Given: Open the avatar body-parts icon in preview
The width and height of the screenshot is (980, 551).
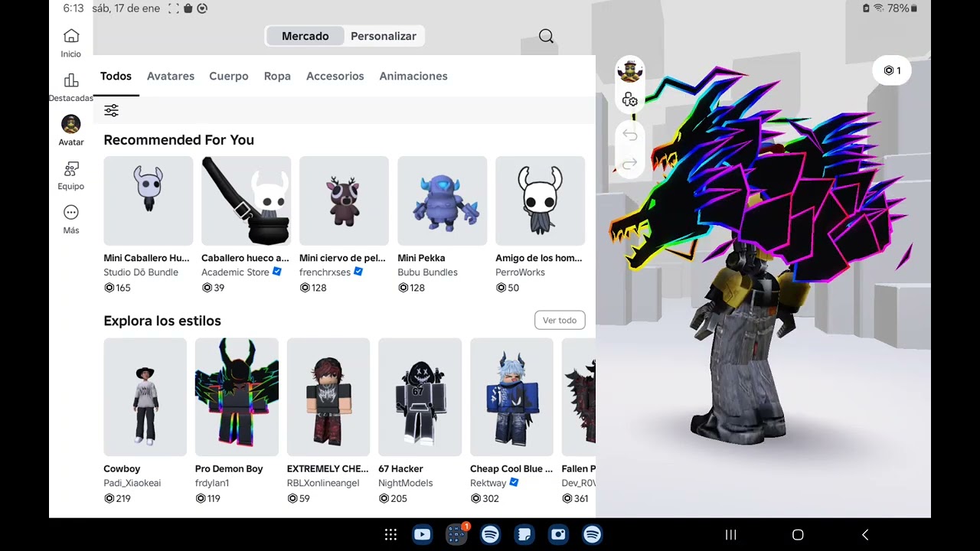Looking at the screenshot, I should click(629, 100).
